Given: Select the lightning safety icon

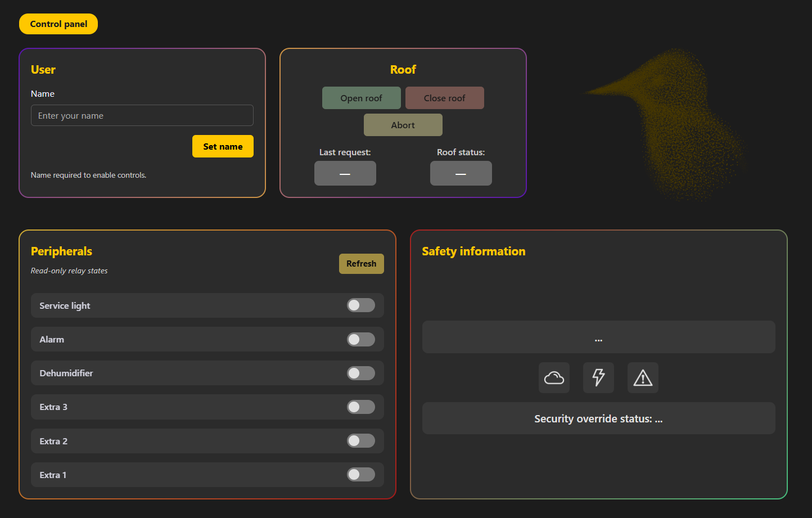Looking at the screenshot, I should coord(598,377).
